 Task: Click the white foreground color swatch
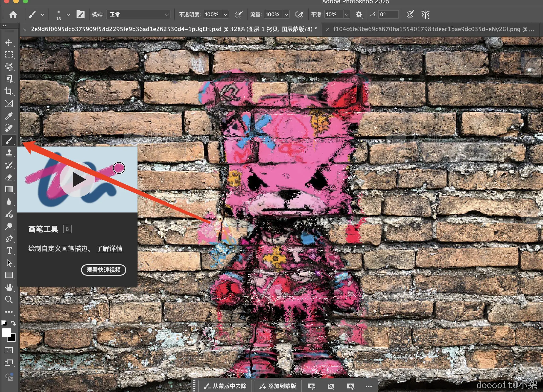[x=6, y=332]
